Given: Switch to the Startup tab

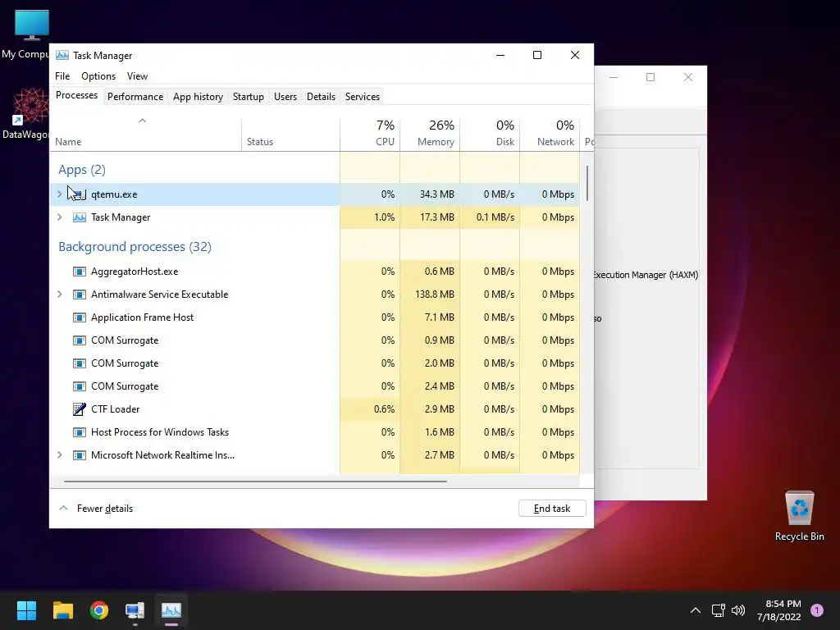Looking at the screenshot, I should click(x=248, y=97).
